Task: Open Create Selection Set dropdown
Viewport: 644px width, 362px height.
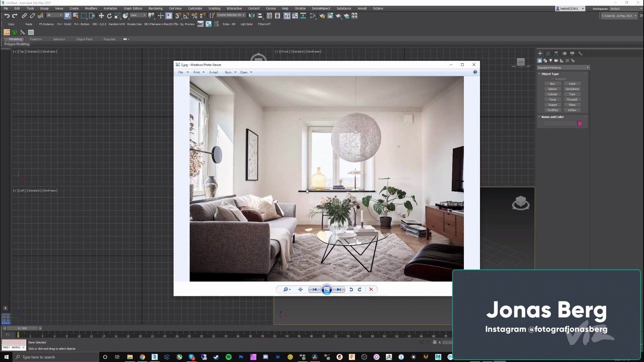Action: [x=244, y=15]
